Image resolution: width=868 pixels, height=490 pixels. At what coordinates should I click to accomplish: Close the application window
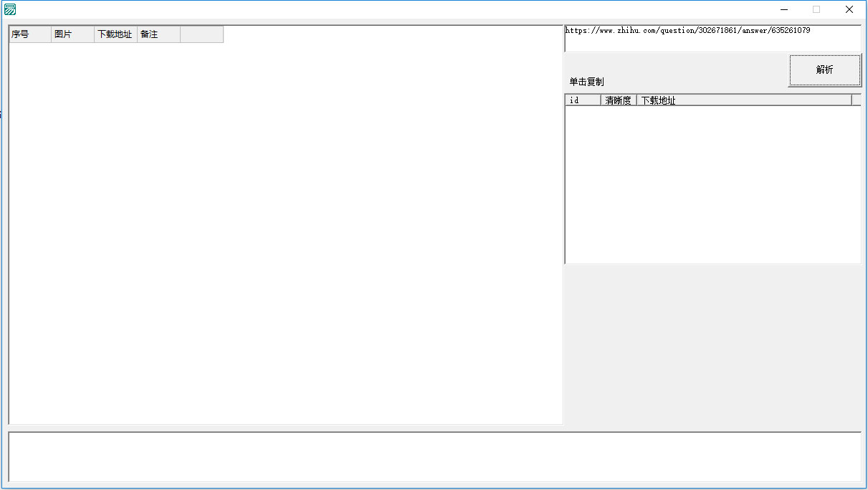point(849,9)
